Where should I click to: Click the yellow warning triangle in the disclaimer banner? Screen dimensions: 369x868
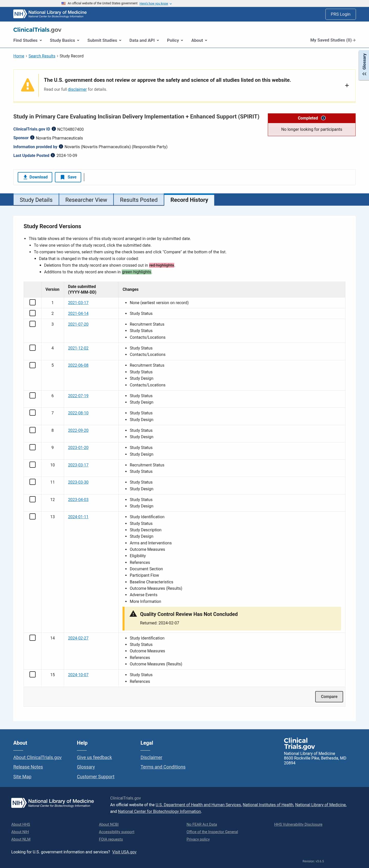click(28, 85)
